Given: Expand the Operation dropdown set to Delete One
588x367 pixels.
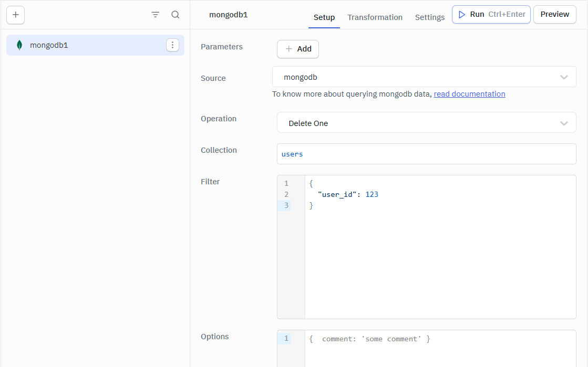Looking at the screenshot, I should tap(426, 122).
